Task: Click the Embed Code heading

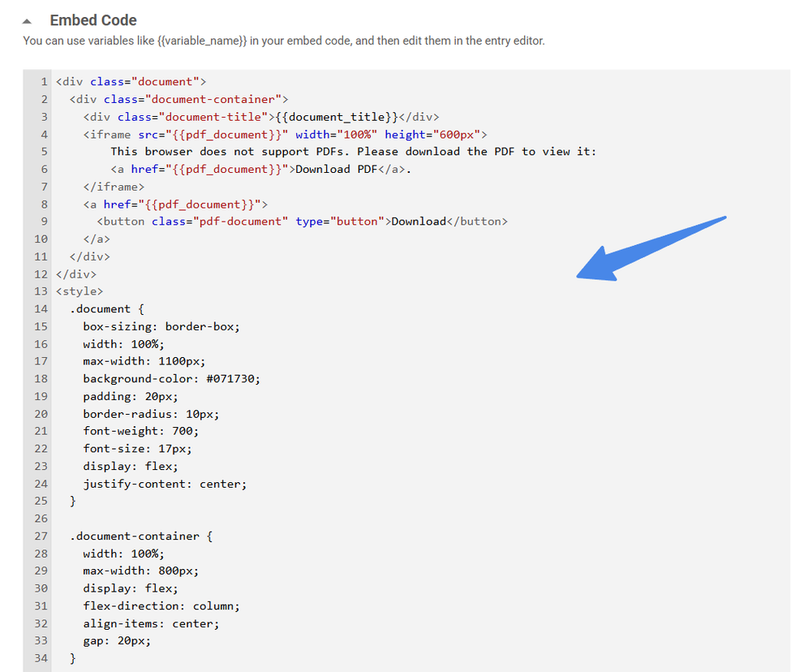Action: point(93,20)
